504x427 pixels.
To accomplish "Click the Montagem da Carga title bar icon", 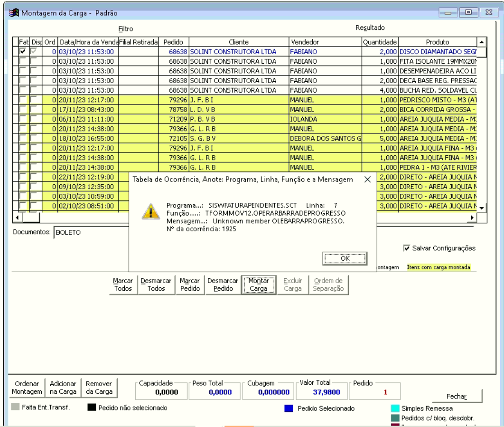I will tap(14, 13).
